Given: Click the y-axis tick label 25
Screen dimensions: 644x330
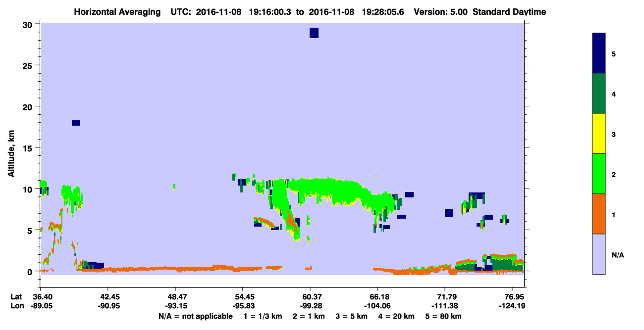Looking at the screenshot, I should click(28, 66).
